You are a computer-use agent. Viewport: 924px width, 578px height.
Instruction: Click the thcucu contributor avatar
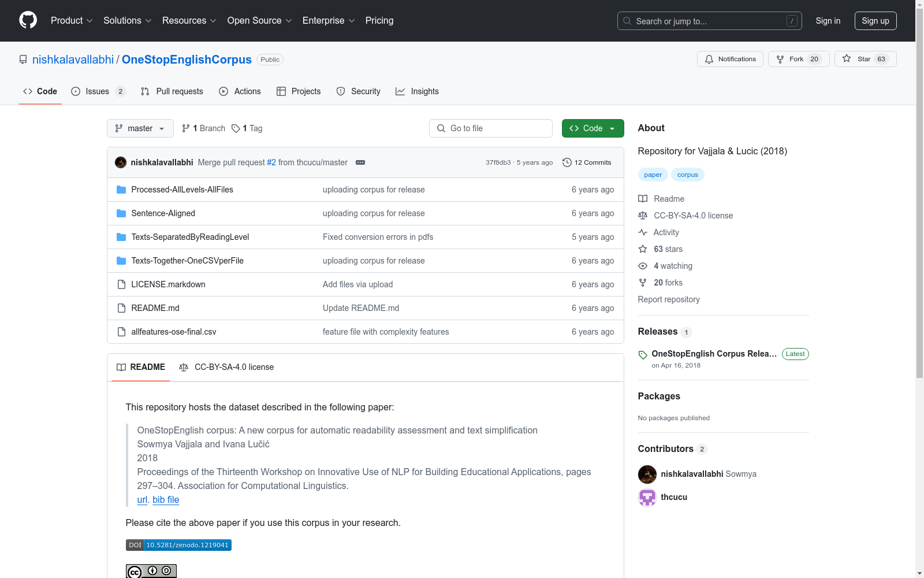click(x=647, y=497)
